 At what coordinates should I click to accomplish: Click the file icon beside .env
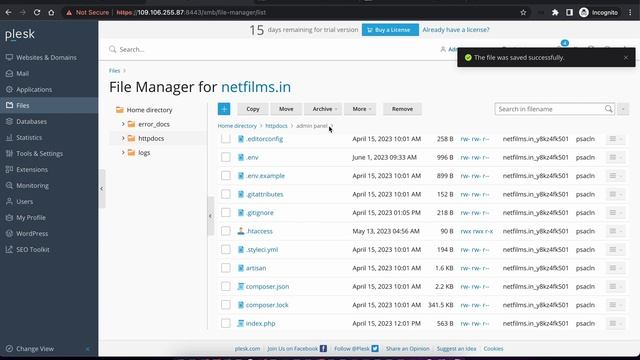pos(241,157)
